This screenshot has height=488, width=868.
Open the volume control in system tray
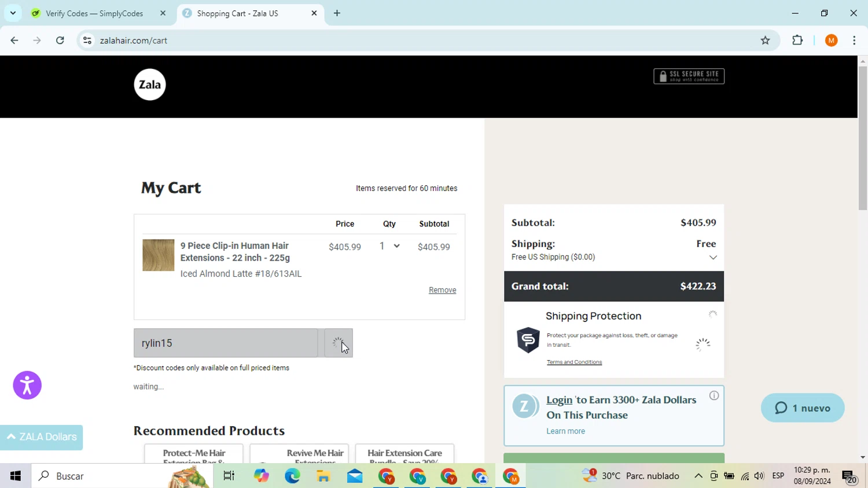point(759,476)
